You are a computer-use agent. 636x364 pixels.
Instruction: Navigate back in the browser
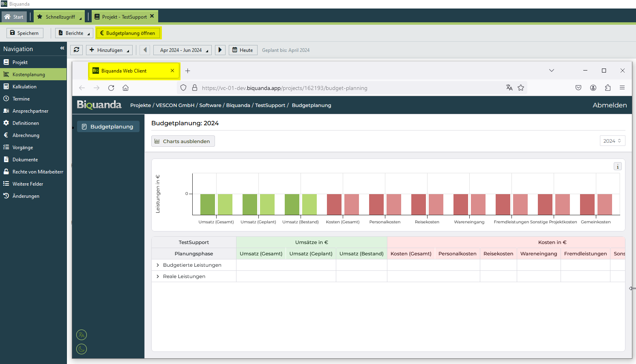pyautogui.click(x=82, y=88)
